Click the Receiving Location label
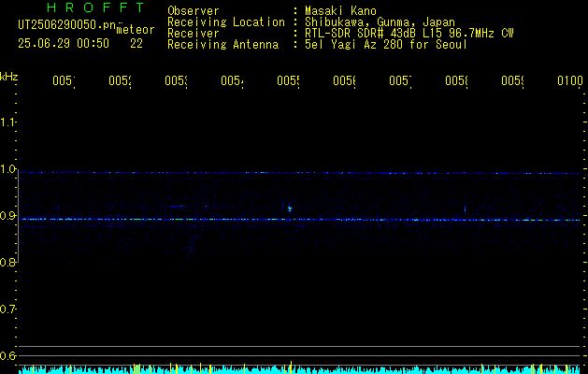The height and width of the screenshot is (374, 588). click(x=226, y=22)
